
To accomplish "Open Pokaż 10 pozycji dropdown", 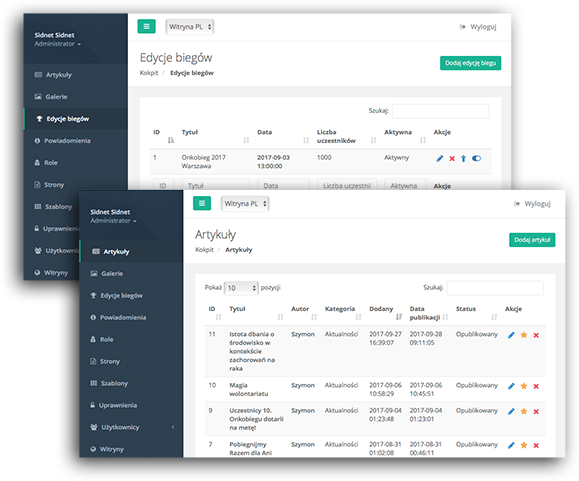I will click(241, 288).
